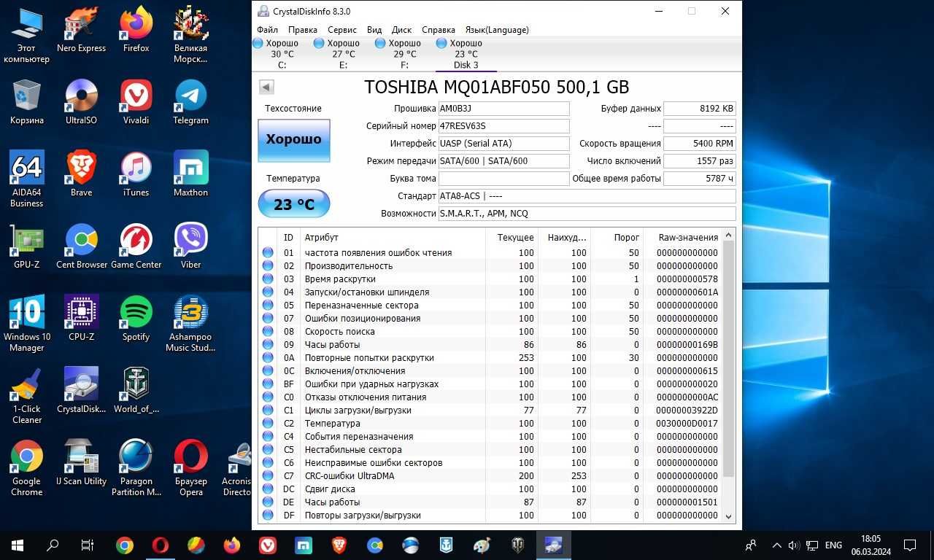Click the Прошивка field AM0B3J
The height and width of the screenshot is (560, 934).
503,109
